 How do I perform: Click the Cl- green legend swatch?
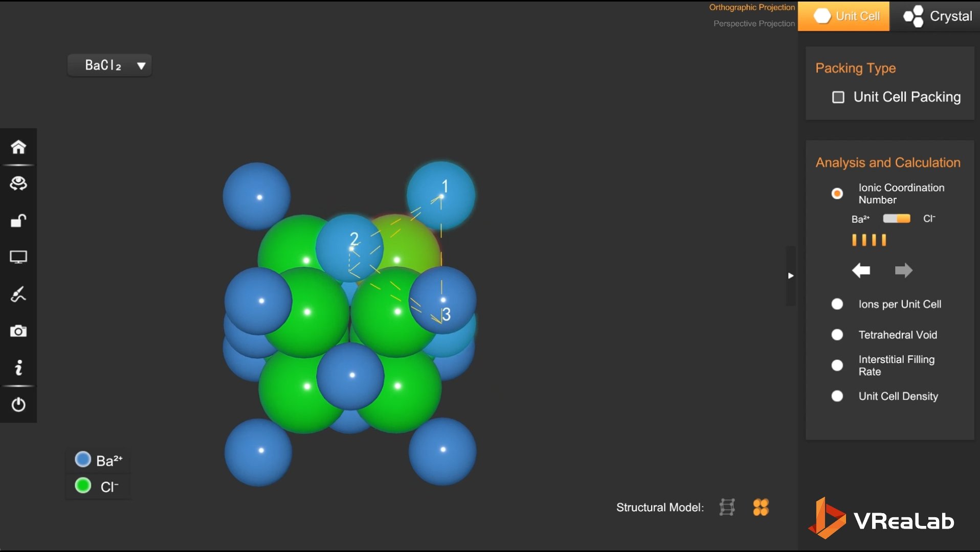(83, 486)
